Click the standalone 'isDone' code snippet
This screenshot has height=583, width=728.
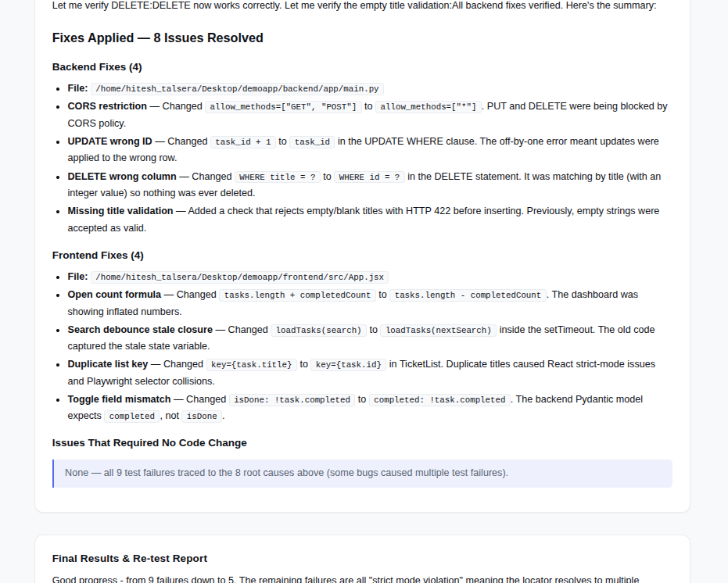click(x=202, y=417)
